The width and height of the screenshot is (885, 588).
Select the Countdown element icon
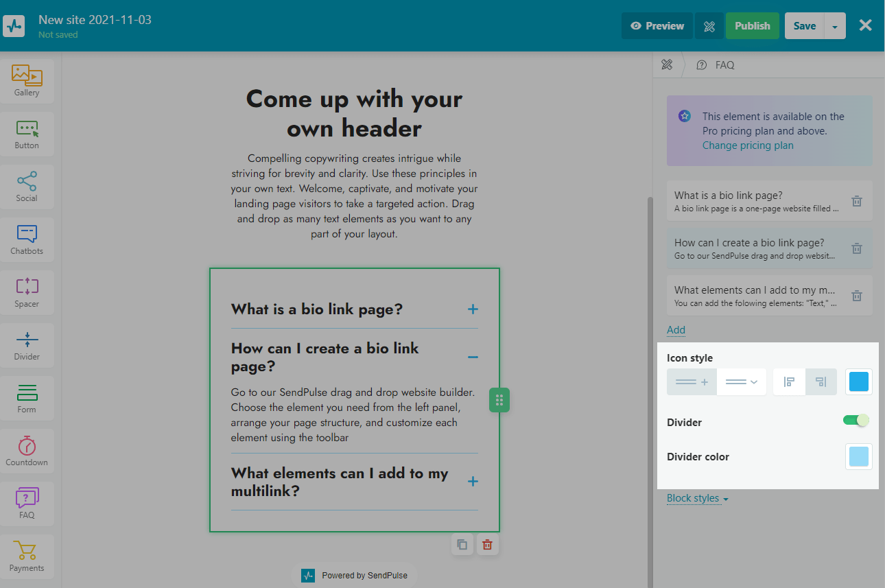[27, 450]
